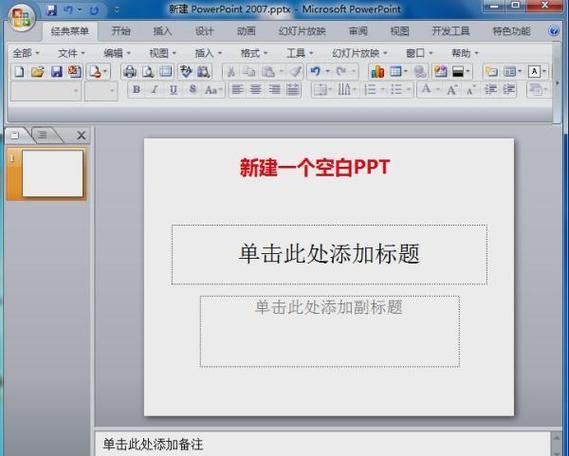Open the Font size combo box
Screen dimensions: 569x456
(101, 91)
